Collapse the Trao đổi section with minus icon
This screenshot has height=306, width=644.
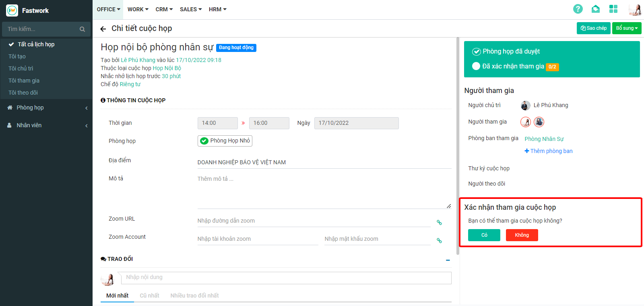(x=448, y=260)
